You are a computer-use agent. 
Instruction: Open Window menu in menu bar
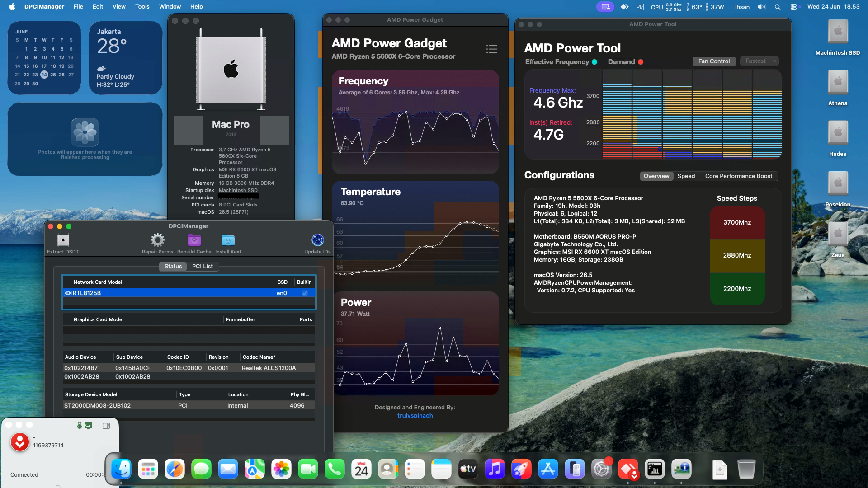point(170,7)
